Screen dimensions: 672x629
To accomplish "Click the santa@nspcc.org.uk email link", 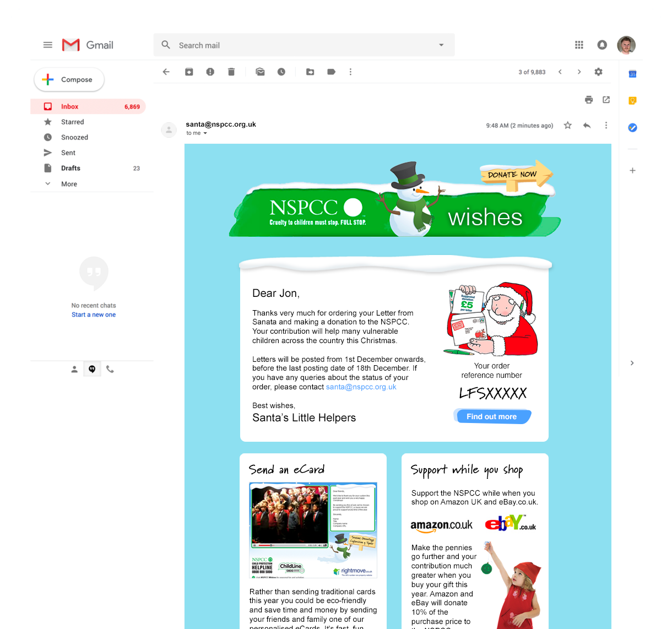I will (x=361, y=387).
